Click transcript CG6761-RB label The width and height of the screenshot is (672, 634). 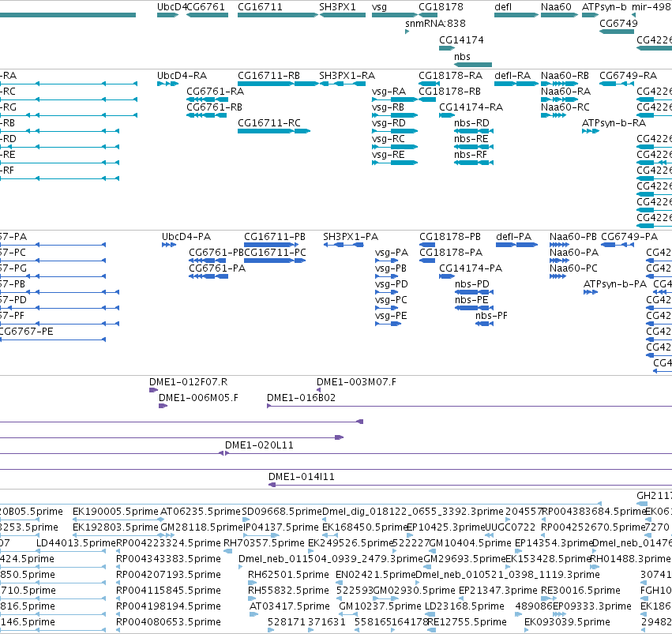tap(214, 107)
